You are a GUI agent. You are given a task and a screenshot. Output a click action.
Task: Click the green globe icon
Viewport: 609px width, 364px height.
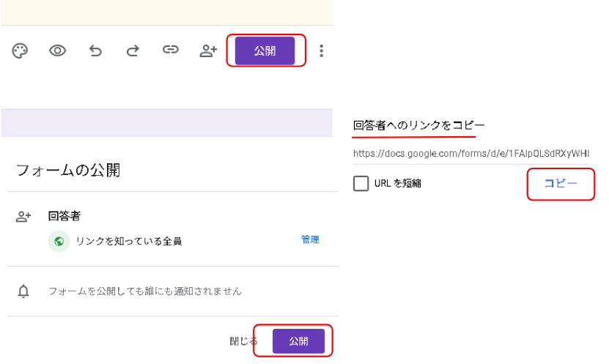click(59, 240)
